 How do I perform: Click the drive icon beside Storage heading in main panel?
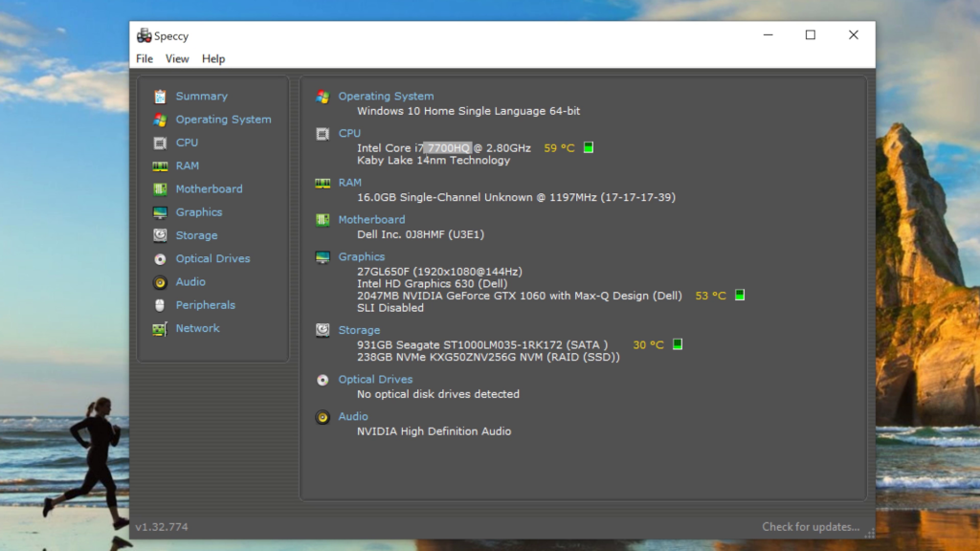323,330
